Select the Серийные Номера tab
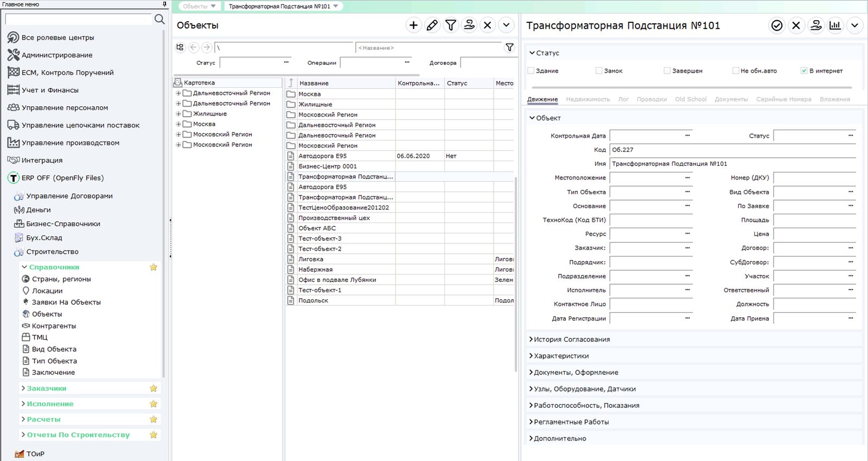This screenshot has height=461, width=868. click(x=783, y=99)
